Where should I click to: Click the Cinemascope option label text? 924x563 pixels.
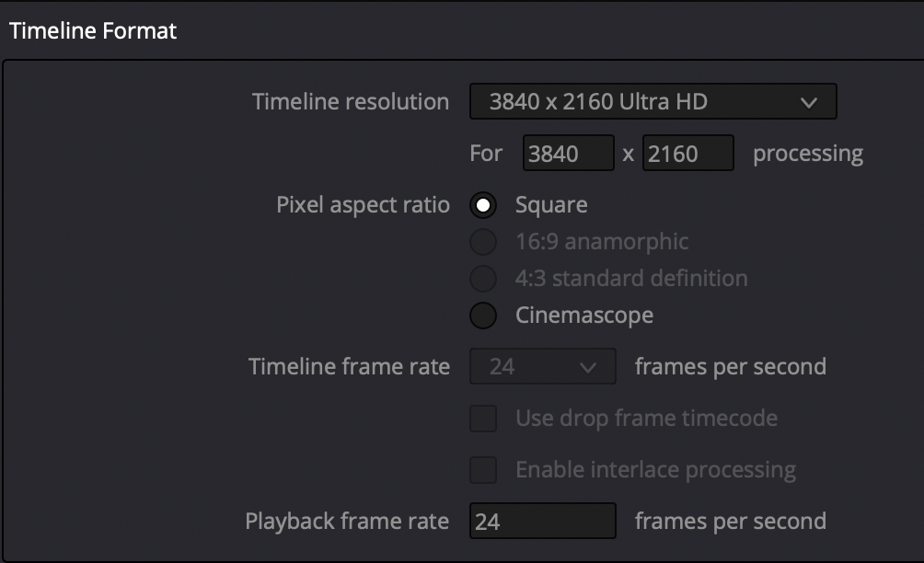pos(584,316)
